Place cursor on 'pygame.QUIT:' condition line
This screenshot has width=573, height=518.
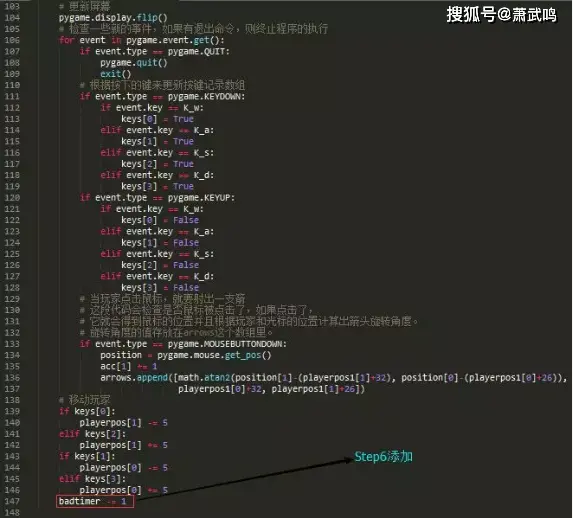155,52
